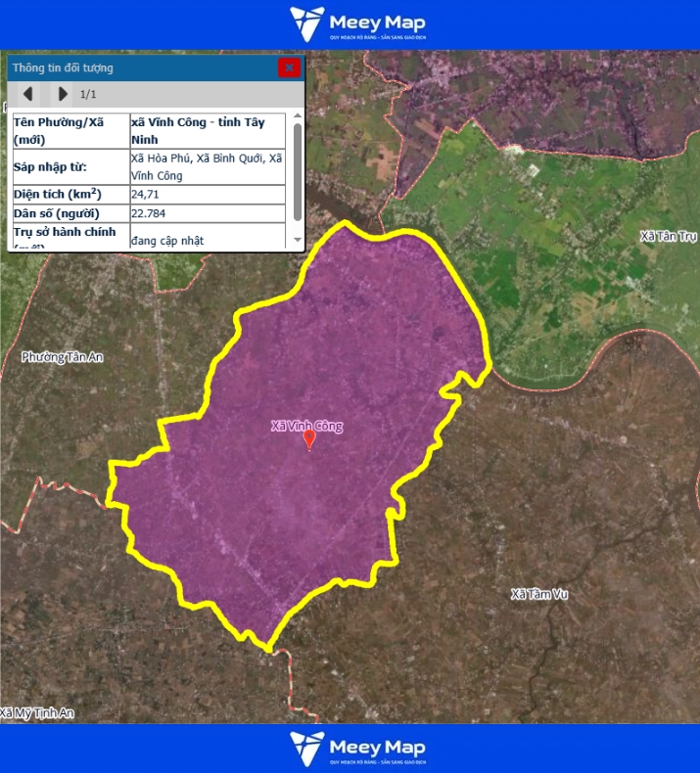The width and height of the screenshot is (700, 773).
Task: Select the Dân số value 22.784
Action: [x=148, y=212]
